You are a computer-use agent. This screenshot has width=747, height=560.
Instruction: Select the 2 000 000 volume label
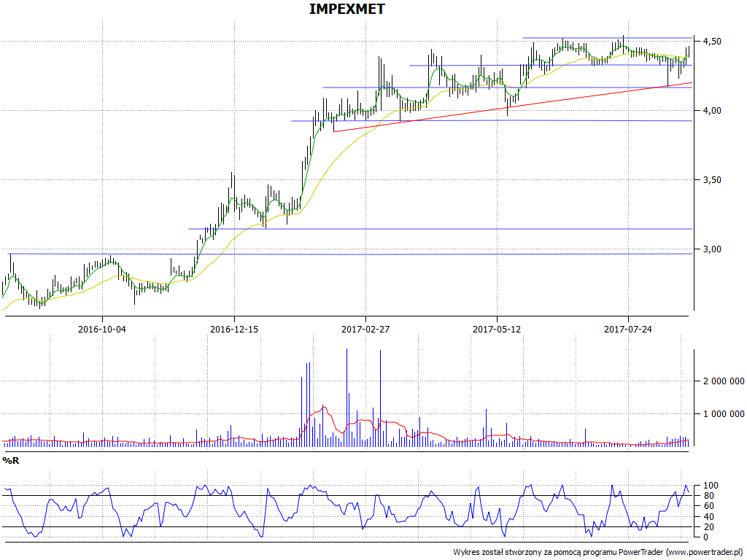[723, 381]
